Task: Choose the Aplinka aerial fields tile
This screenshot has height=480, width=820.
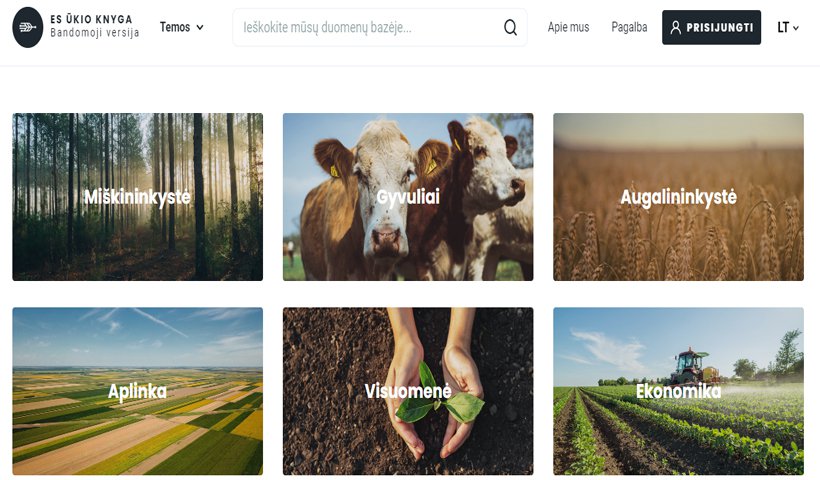Action: click(138, 391)
